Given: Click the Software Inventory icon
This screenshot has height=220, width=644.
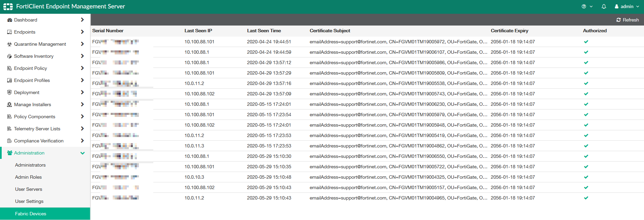Looking at the screenshot, I should (x=9, y=56).
